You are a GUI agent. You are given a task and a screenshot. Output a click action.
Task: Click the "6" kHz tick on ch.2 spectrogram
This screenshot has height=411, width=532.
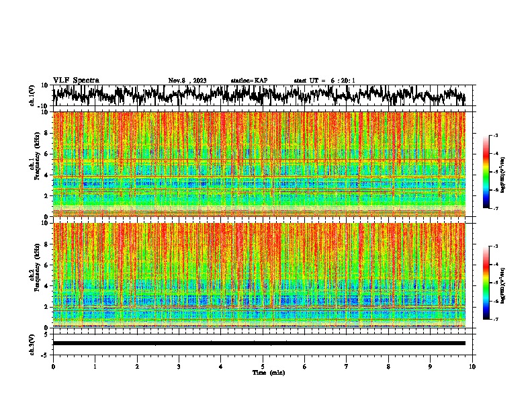tap(47, 265)
